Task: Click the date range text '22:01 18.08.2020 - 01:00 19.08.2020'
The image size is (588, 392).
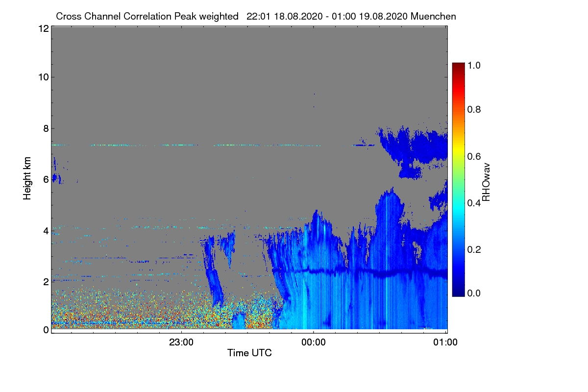Action: coord(327,16)
